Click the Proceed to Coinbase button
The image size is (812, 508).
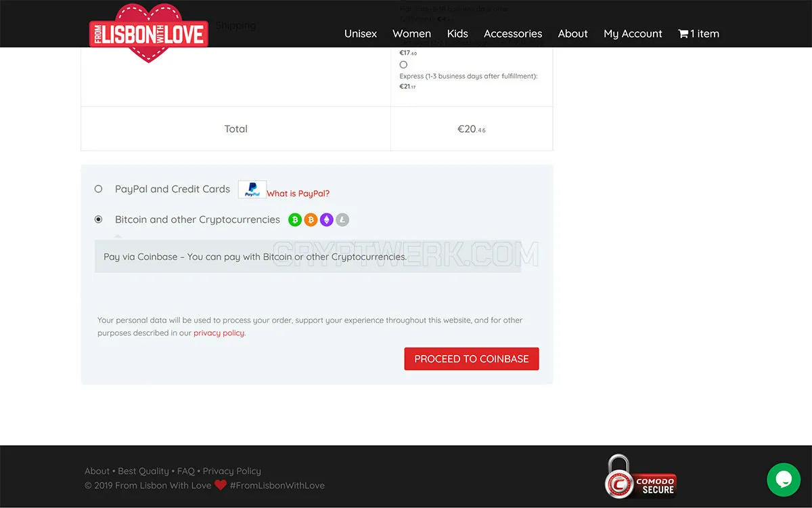pyautogui.click(x=472, y=359)
